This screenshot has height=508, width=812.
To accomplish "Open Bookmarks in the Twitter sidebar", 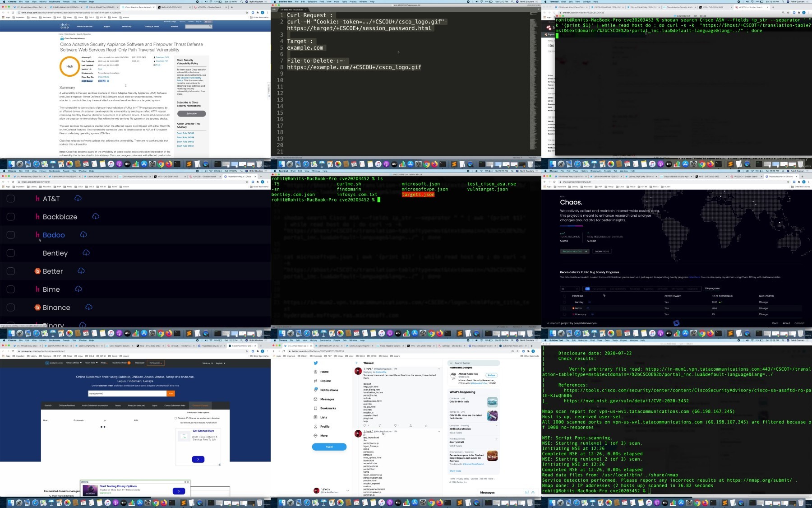I will pyautogui.click(x=325, y=408).
